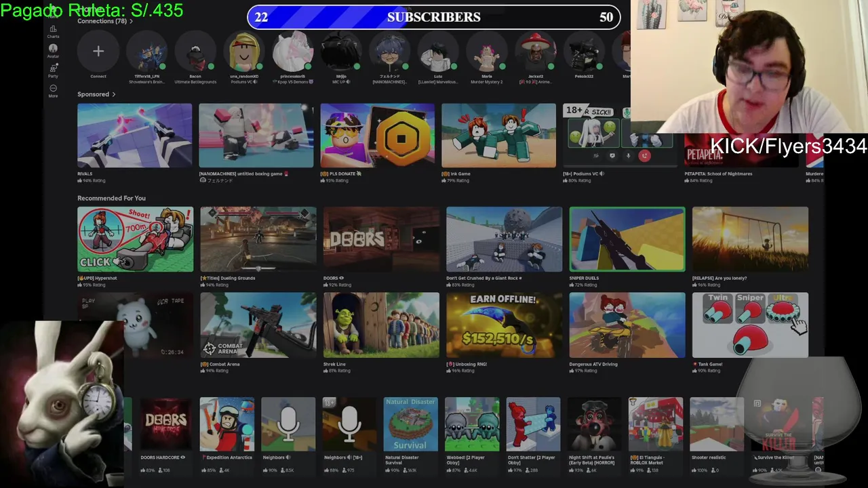
Task: Open the Combat Arena game tile
Action: coord(258,325)
